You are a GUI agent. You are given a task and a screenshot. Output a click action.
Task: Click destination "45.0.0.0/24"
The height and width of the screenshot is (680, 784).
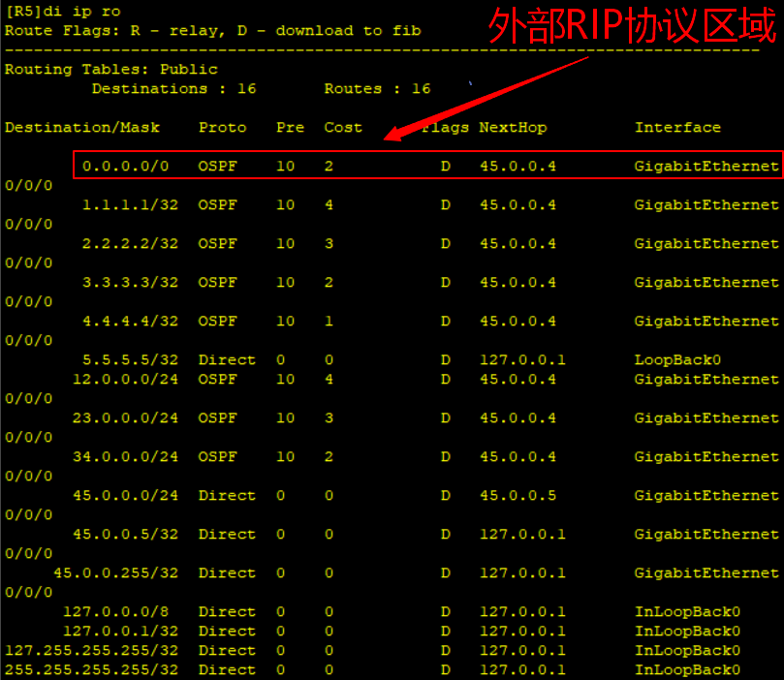point(126,496)
